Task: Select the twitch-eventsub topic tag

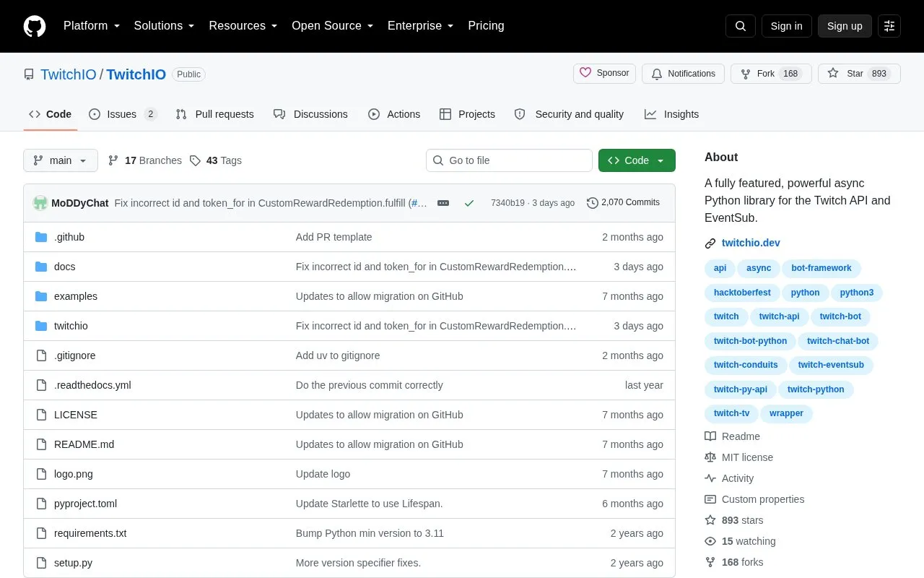Action: (831, 365)
